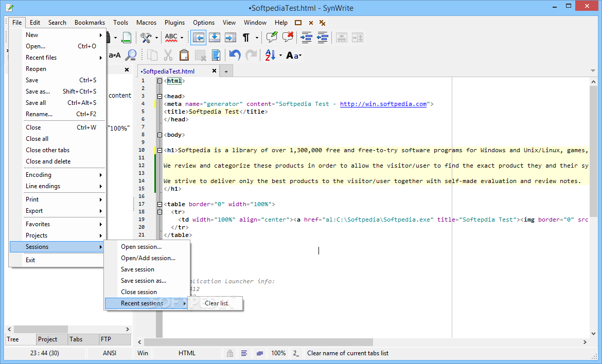Close the SoftpediaTest.html tab
Viewport: 602px width, 364px height.
pyautogui.click(x=214, y=71)
